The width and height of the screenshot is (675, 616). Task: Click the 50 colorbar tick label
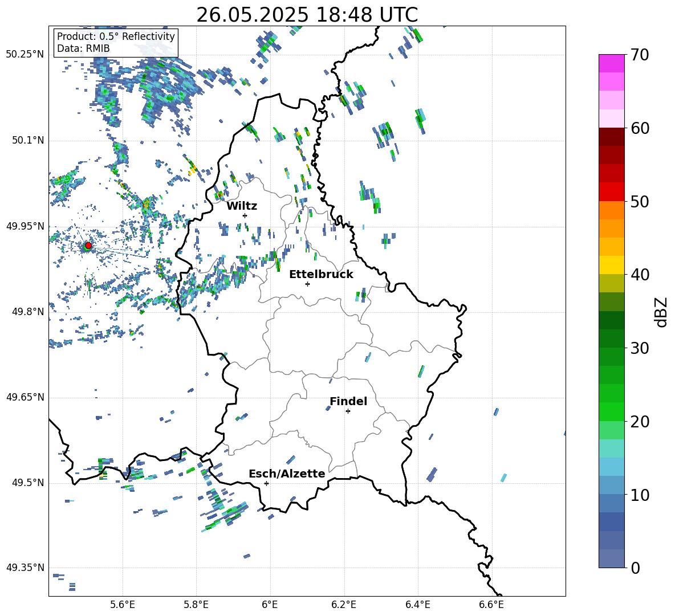click(640, 202)
